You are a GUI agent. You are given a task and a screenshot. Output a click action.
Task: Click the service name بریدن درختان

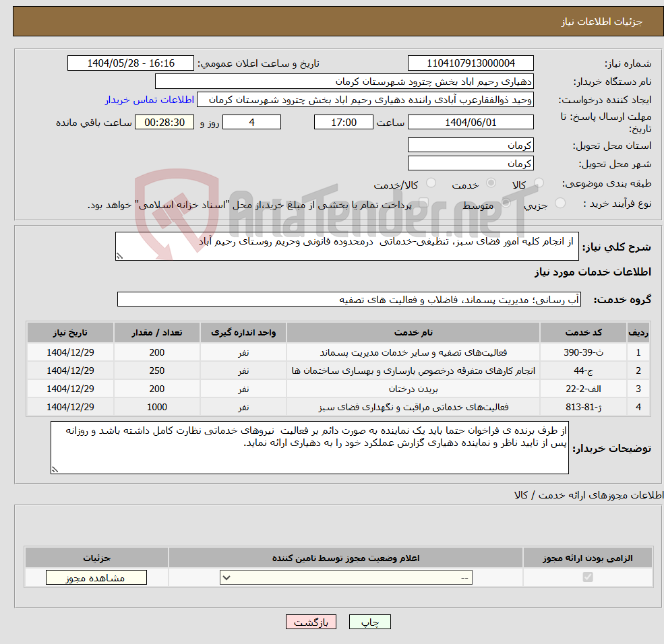pyautogui.click(x=413, y=389)
